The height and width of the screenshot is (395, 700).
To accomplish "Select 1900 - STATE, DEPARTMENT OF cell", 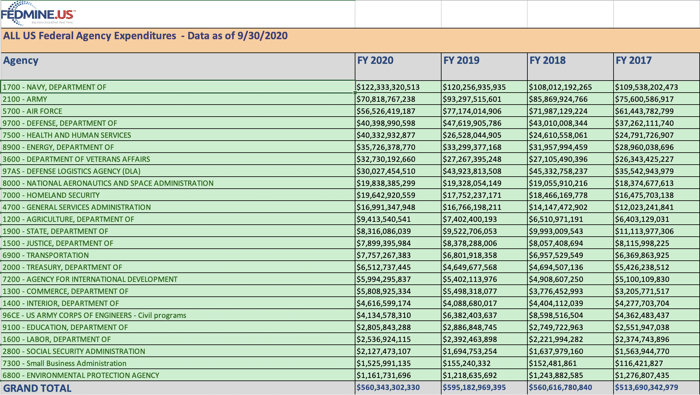I will (178, 232).
